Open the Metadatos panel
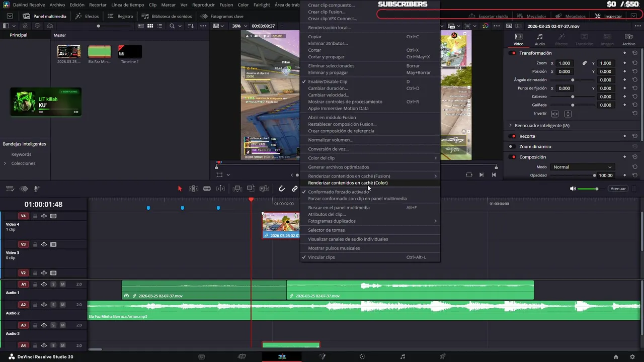The height and width of the screenshot is (362, 644). pos(571,16)
